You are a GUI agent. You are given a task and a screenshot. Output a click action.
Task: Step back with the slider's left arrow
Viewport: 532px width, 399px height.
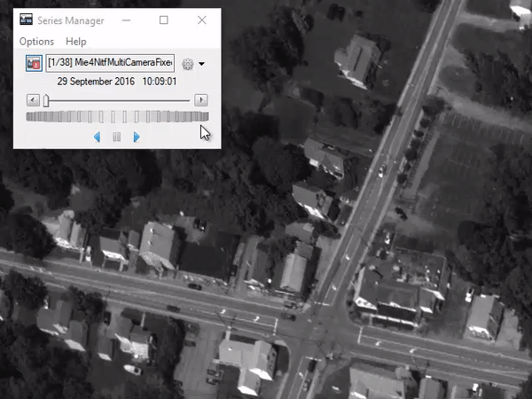[x=33, y=100]
